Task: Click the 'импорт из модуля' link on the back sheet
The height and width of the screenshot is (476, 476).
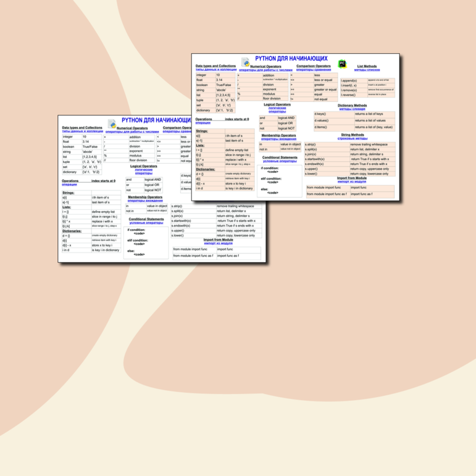Action: tap(218, 243)
